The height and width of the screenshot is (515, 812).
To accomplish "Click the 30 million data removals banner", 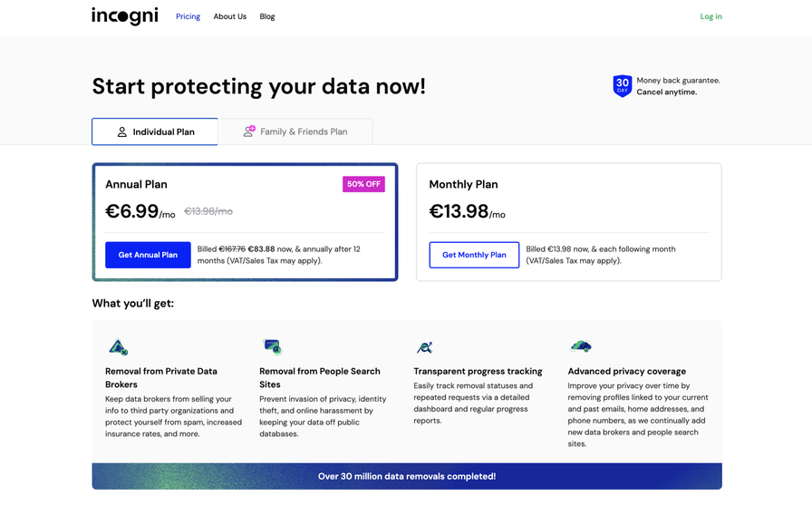I will point(407,476).
